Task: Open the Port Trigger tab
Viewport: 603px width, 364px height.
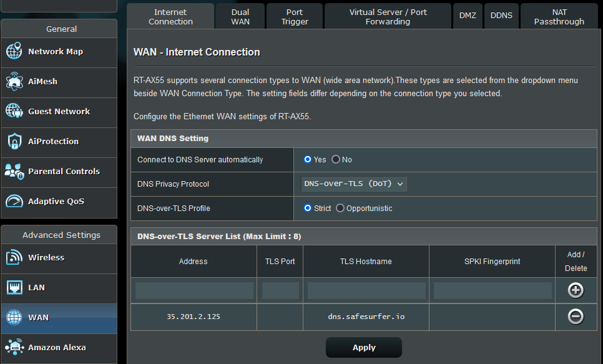Action: [x=295, y=16]
